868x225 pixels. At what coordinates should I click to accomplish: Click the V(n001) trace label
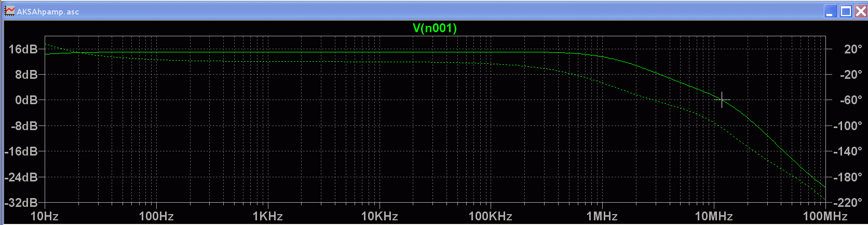pos(435,28)
